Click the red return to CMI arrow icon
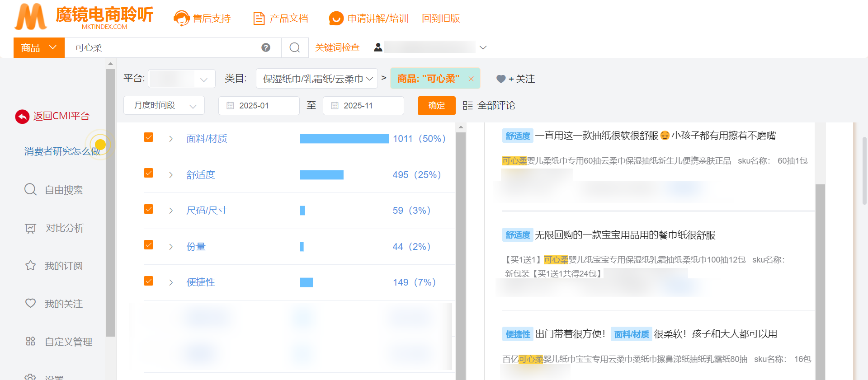Viewport: 868px width, 380px height. tap(22, 117)
